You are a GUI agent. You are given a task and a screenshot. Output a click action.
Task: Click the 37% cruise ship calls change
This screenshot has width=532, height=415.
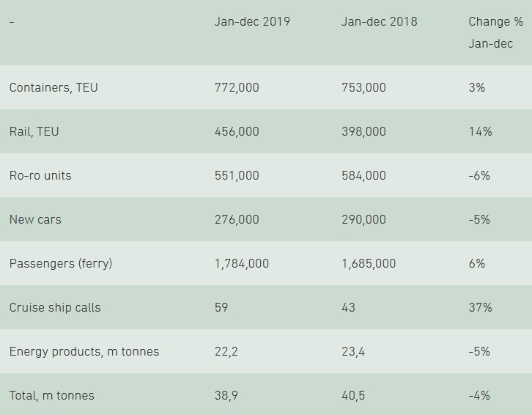click(x=480, y=307)
